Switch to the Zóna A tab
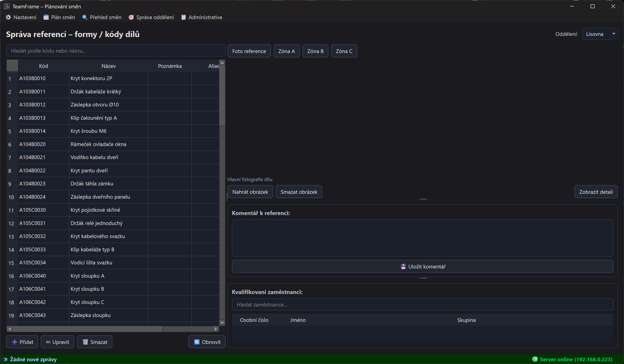 tap(287, 51)
